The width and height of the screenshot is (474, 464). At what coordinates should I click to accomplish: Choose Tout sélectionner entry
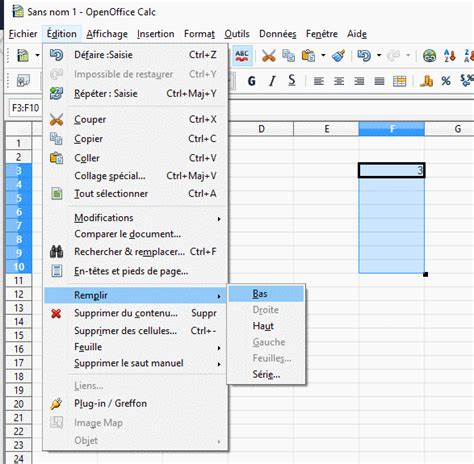tap(135, 194)
